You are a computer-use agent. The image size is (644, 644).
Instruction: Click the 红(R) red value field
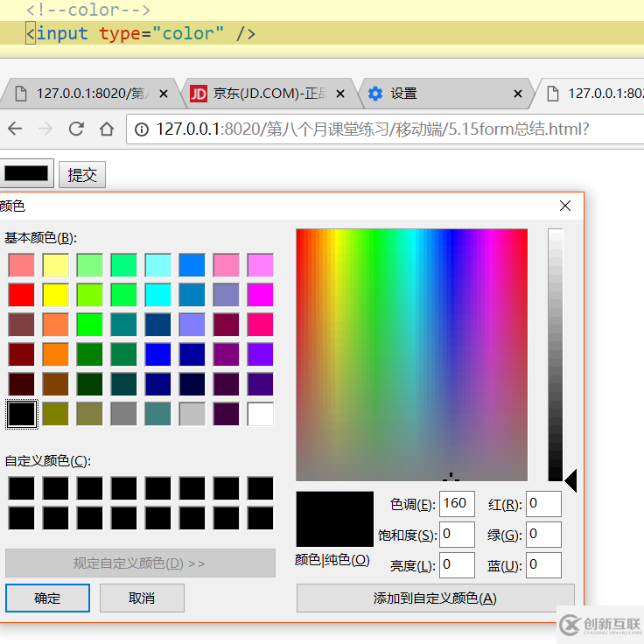tap(543, 503)
